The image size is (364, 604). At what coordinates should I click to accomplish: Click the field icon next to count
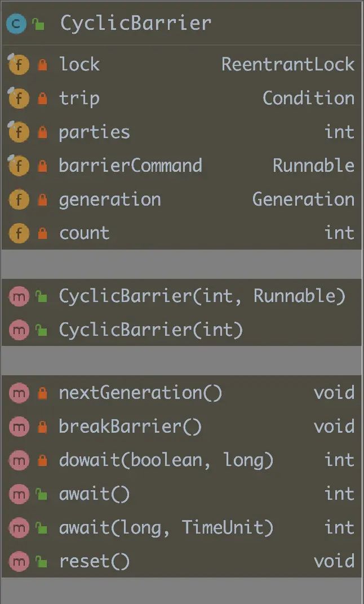(x=17, y=233)
